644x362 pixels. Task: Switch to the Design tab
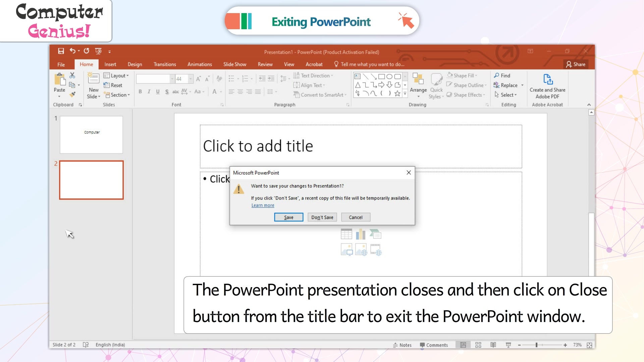[x=135, y=64]
